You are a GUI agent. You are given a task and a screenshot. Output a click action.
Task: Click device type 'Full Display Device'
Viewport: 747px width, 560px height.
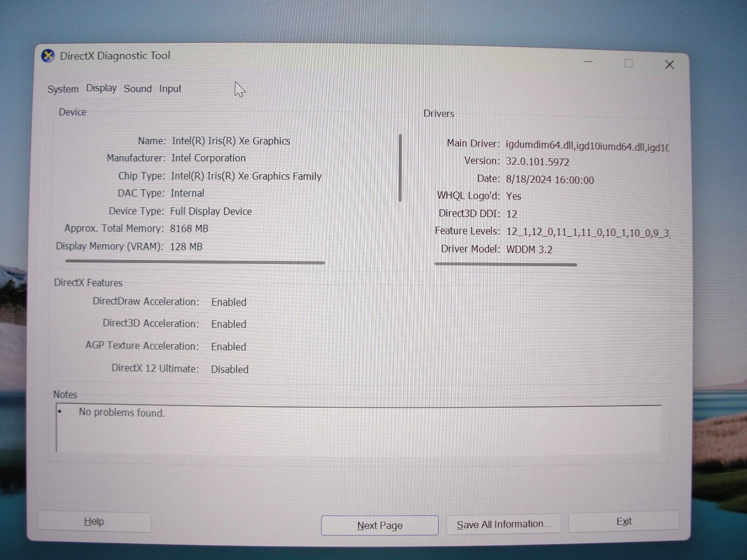pos(211,211)
